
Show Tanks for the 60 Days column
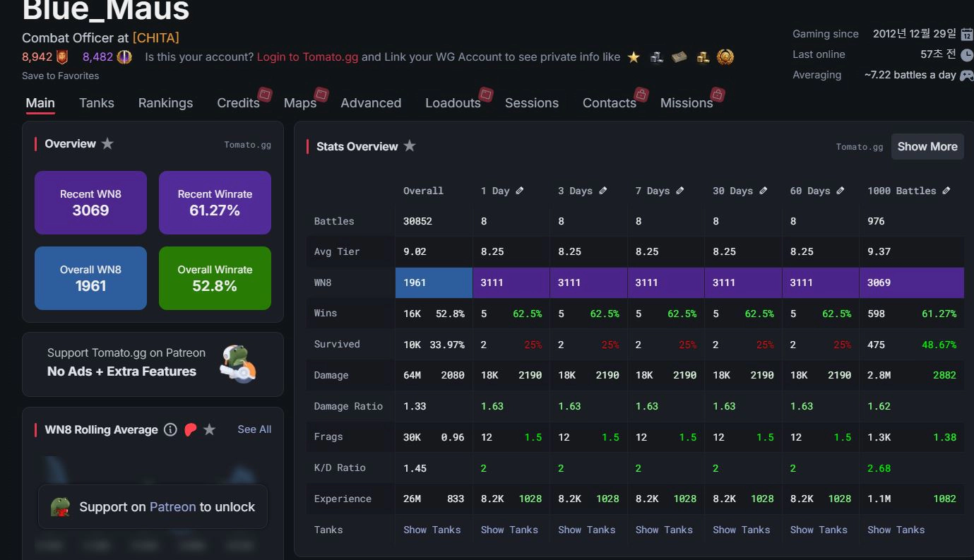pyautogui.click(x=819, y=530)
